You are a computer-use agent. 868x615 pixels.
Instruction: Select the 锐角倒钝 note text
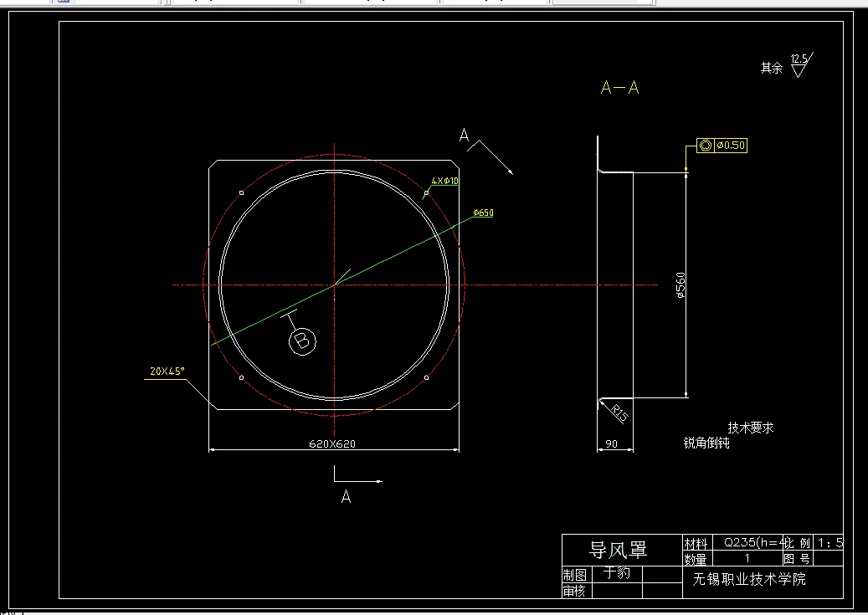[x=706, y=443]
